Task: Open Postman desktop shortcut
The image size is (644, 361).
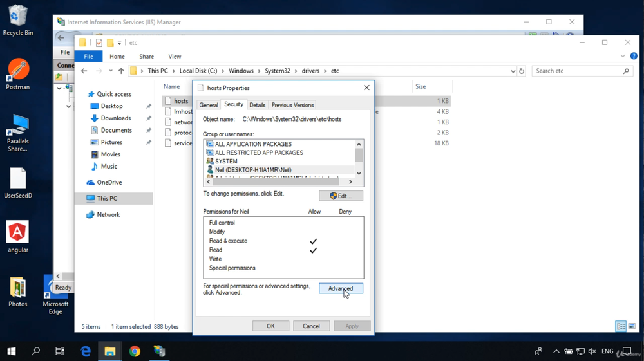Action: (17, 74)
